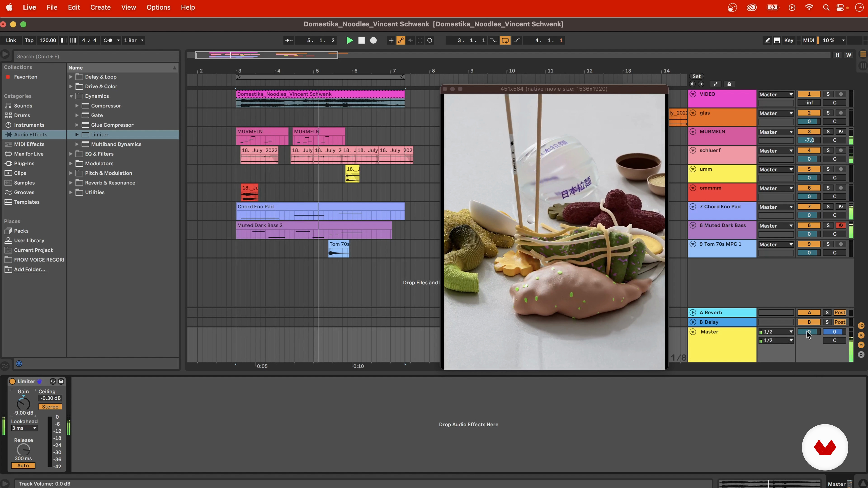Open the Max for Live category
This screenshot has height=488, width=868.
click(29, 154)
